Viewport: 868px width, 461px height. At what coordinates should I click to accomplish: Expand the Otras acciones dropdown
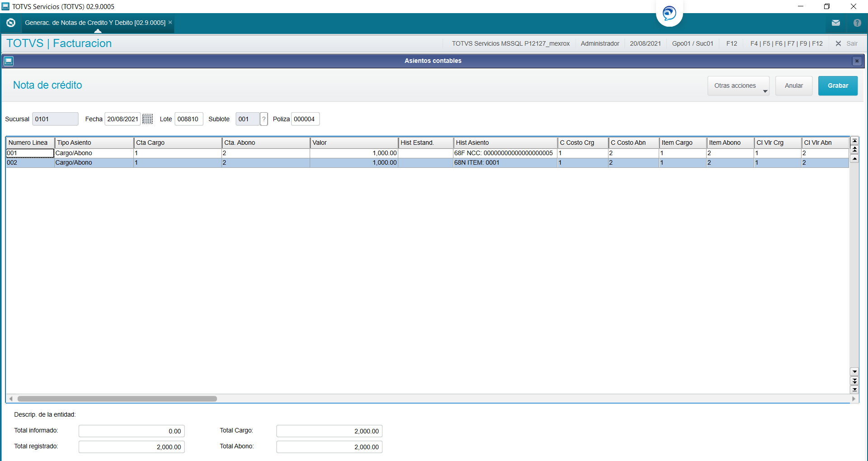(738, 86)
